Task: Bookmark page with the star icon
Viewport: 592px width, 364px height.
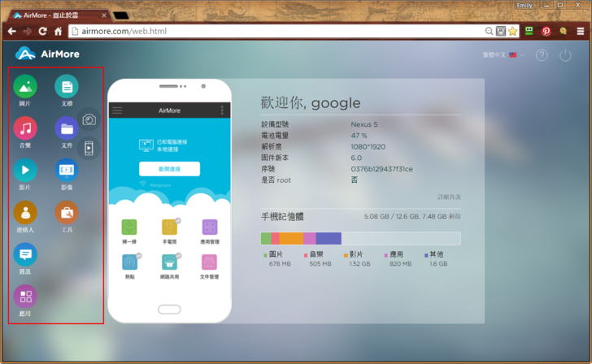Action: tap(512, 32)
